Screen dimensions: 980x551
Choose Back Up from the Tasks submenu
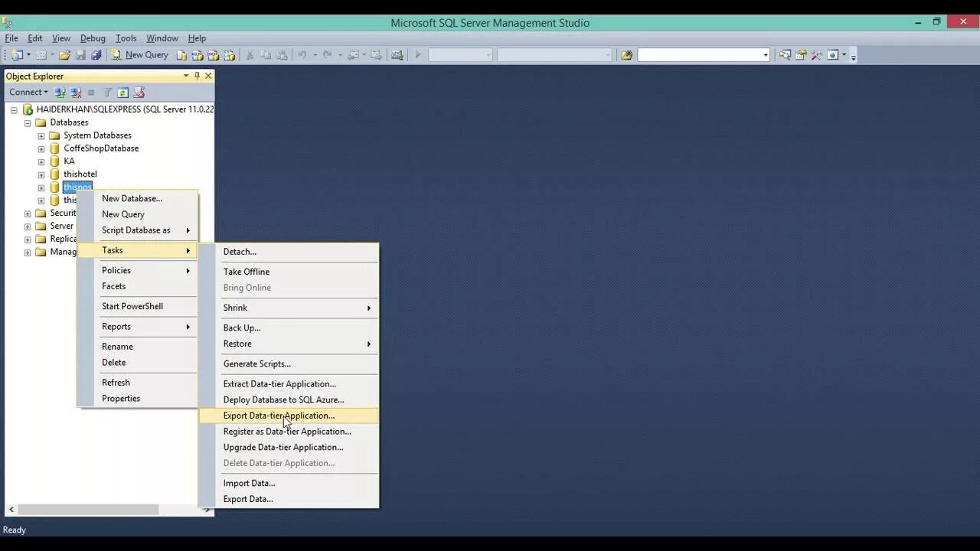click(289, 328)
